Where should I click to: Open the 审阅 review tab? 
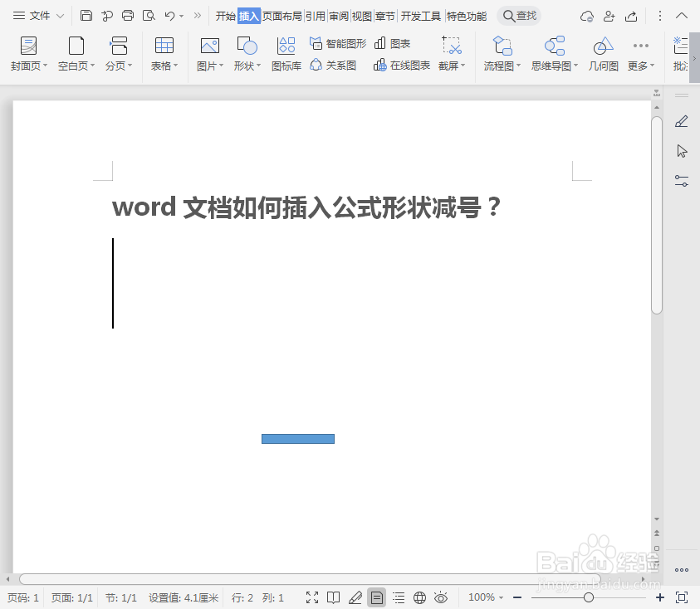[340, 14]
